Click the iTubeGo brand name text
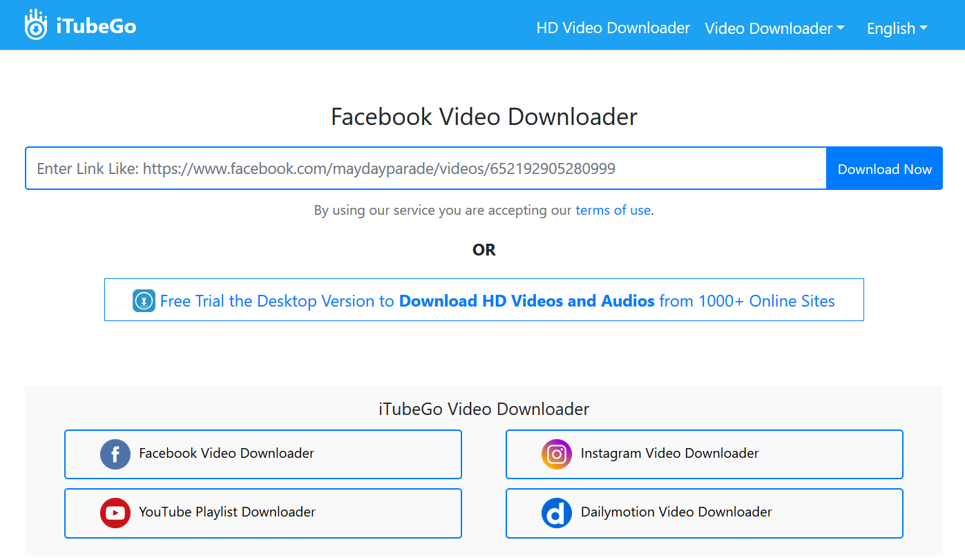This screenshot has width=965, height=560. pos(96,26)
